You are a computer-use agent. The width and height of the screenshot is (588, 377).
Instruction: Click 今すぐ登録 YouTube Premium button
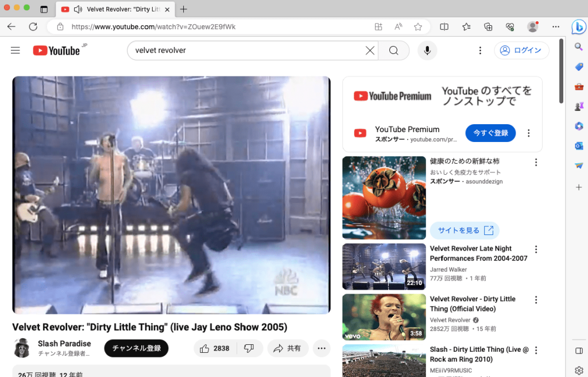coord(490,133)
